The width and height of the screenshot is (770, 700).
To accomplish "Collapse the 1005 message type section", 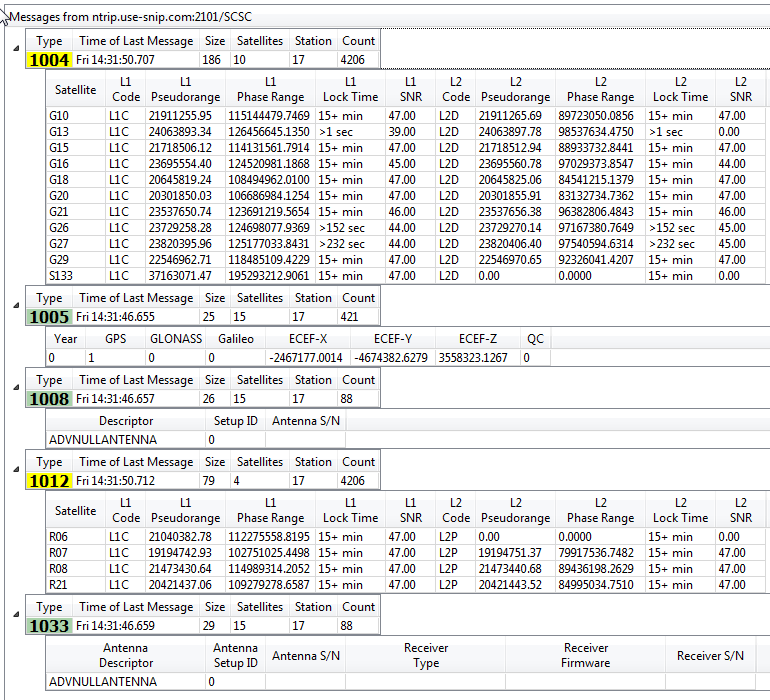I will click(16, 305).
